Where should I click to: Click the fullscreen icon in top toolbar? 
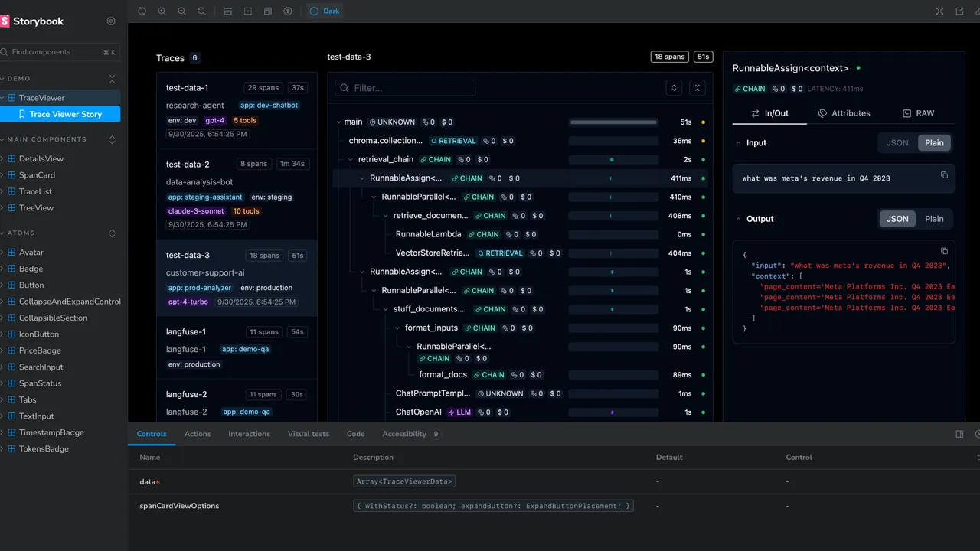pyautogui.click(x=939, y=11)
